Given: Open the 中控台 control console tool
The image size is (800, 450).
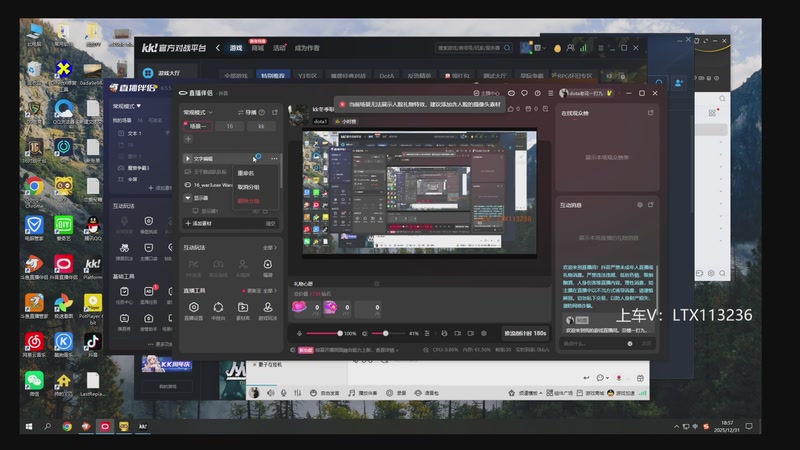Looking at the screenshot, I should point(218,310).
